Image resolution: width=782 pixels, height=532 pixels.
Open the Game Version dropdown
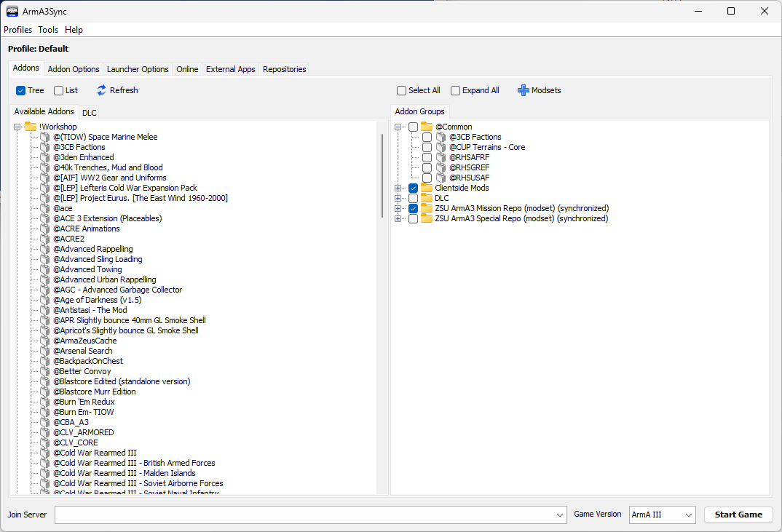(662, 515)
